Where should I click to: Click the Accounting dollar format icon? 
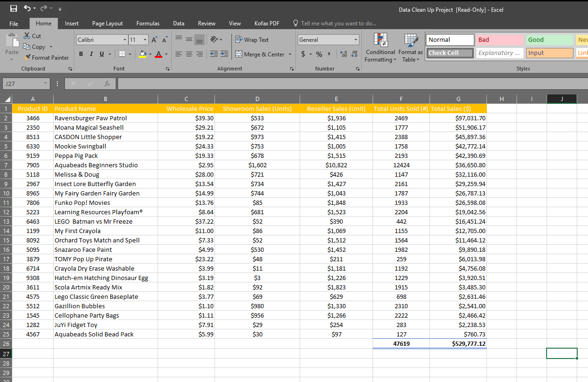(304, 55)
